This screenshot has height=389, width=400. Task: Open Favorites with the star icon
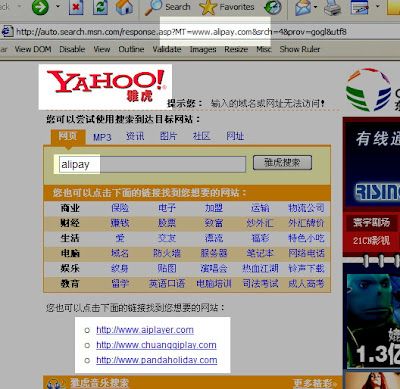click(x=208, y=7)
